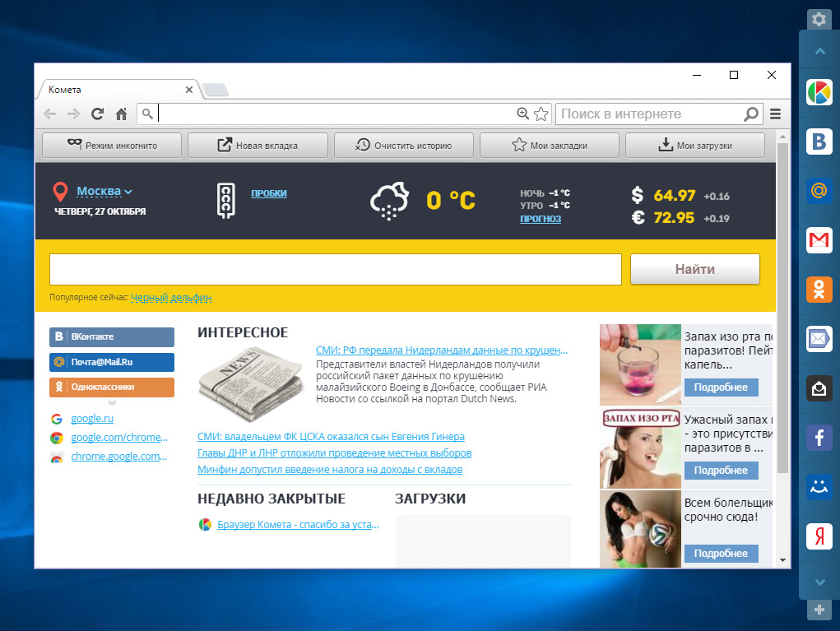Open browser hamburger menu
This screenshot has height=631, width=840.
tap(775, 114)
